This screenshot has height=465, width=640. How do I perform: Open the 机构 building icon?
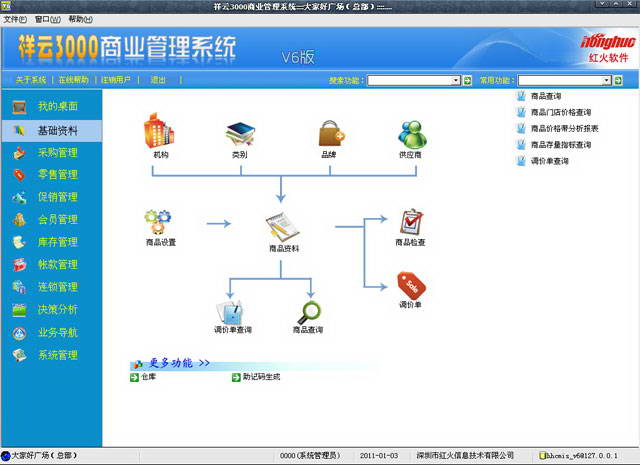[x=158, y=130]
